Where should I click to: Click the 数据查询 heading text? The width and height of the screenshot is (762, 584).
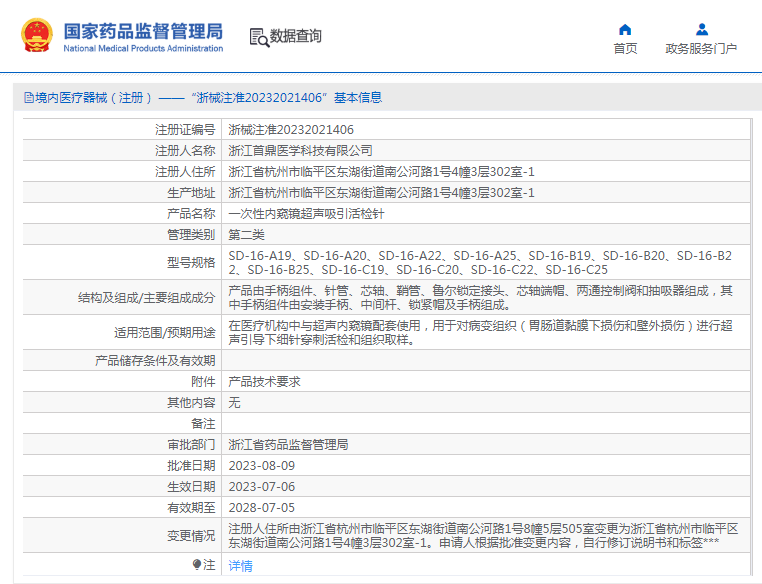295,36
